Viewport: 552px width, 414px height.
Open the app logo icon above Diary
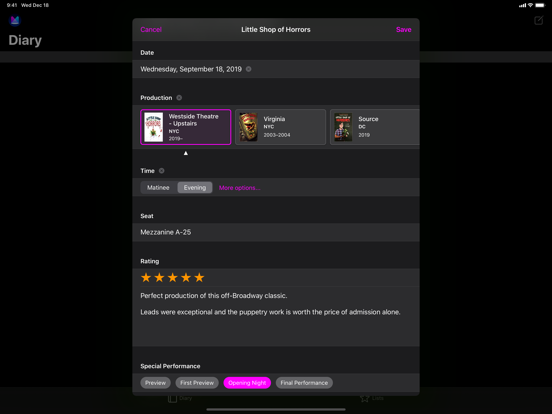tap(15, 20)
